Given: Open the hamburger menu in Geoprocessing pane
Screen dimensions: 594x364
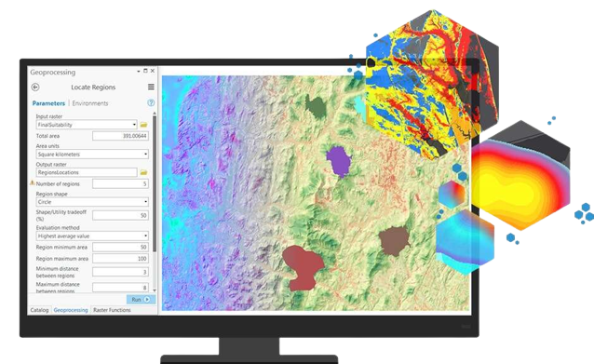Looking at the screenshot, I should click(x=151, y=88).
